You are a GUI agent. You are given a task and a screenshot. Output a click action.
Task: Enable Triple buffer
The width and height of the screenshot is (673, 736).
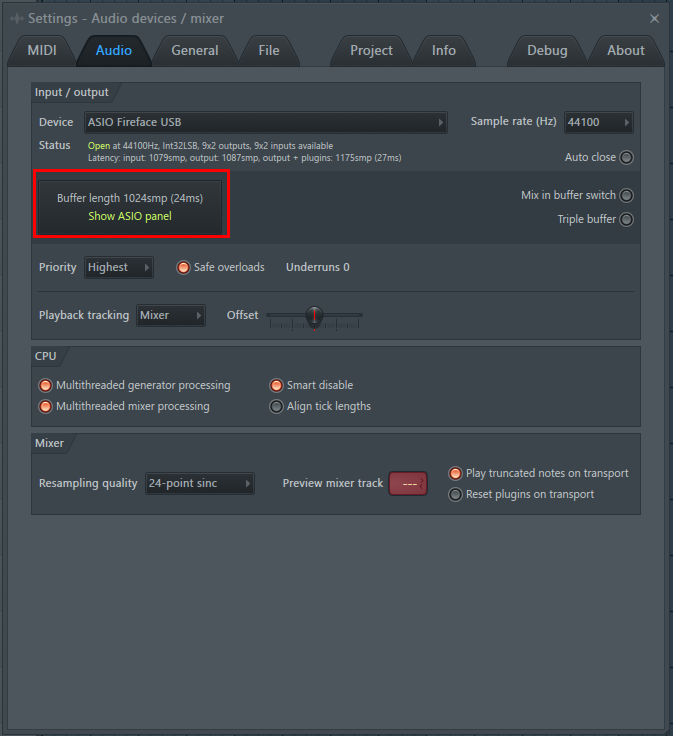coord(626,220)
